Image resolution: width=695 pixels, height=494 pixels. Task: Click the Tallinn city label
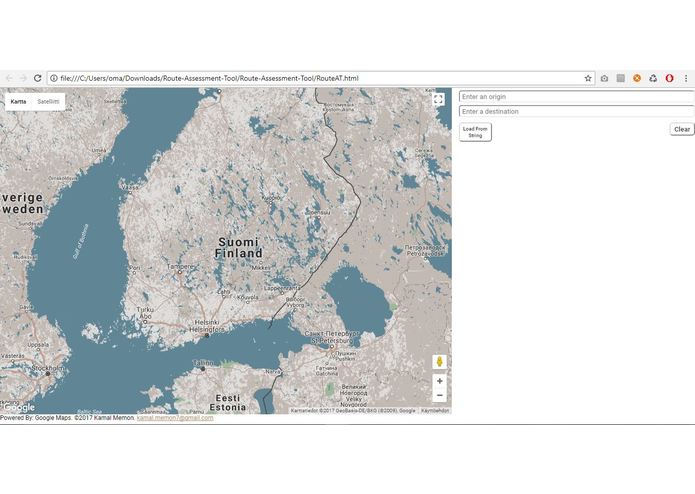(x=203, y=363)
